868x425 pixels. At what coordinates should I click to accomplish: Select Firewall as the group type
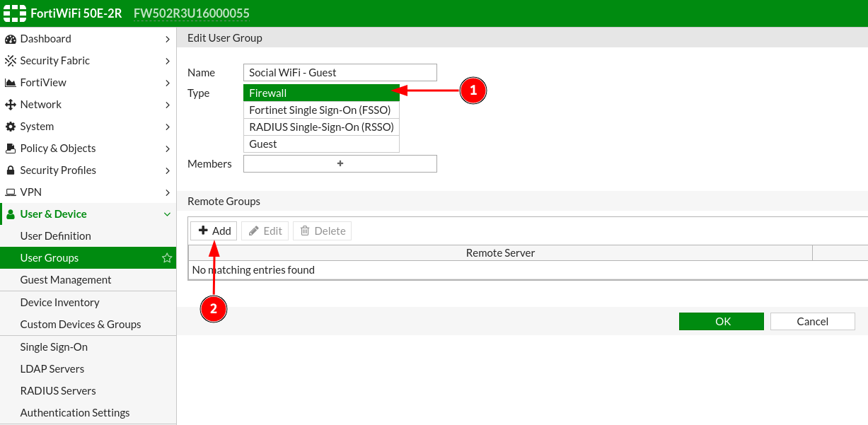point(321,93)
